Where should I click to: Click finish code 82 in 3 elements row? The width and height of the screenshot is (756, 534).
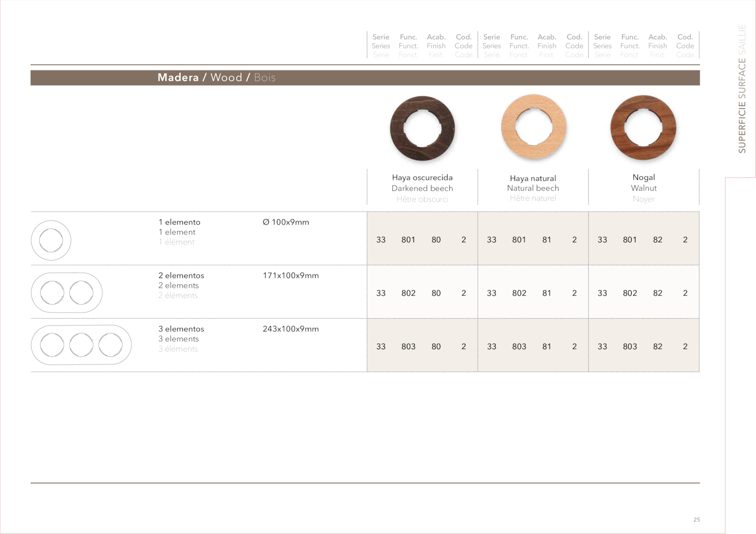(658, 347)
